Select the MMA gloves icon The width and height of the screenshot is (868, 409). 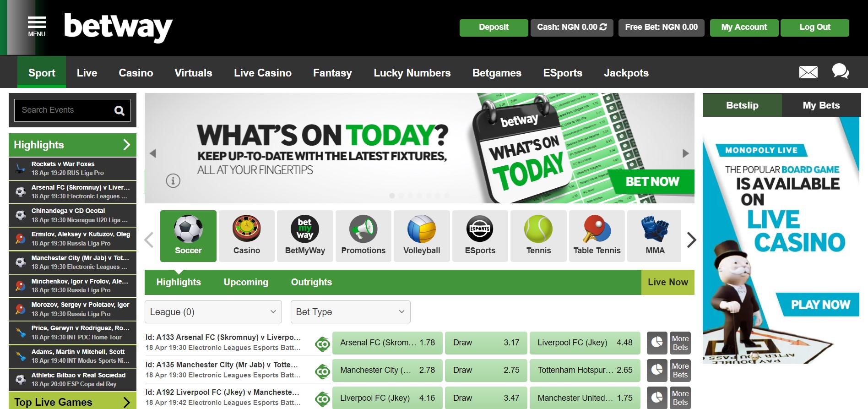(655, 236)
